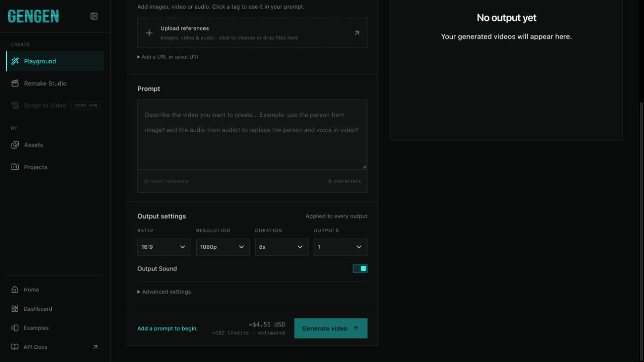Viewport: 644px width, 362px height.
Task: Click the Add a prompt to begin link
Action: [167, 329]
